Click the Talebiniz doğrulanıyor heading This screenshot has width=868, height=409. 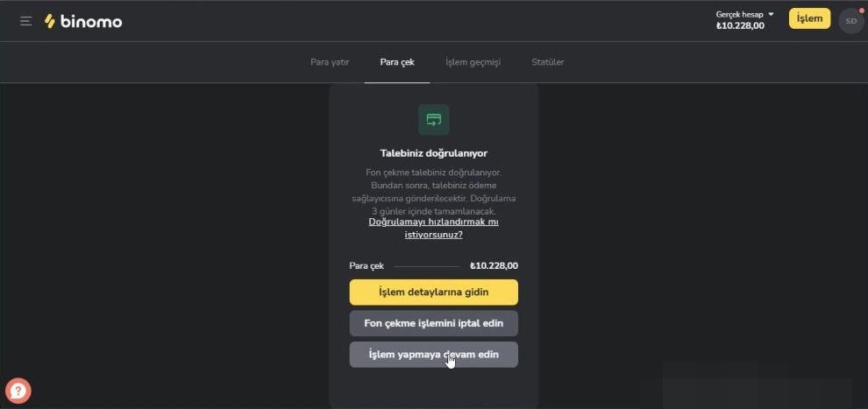(433, 153)
